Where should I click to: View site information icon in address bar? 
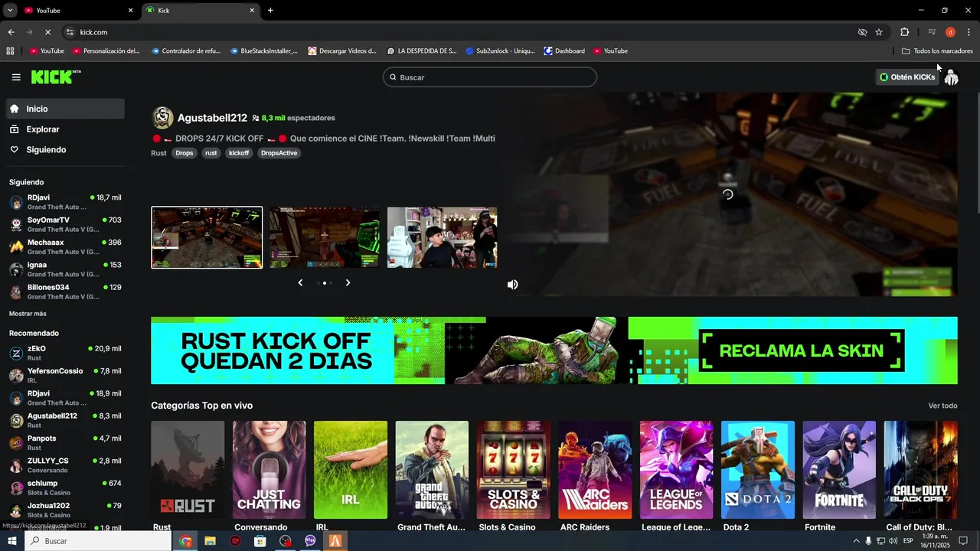[70, 32]
